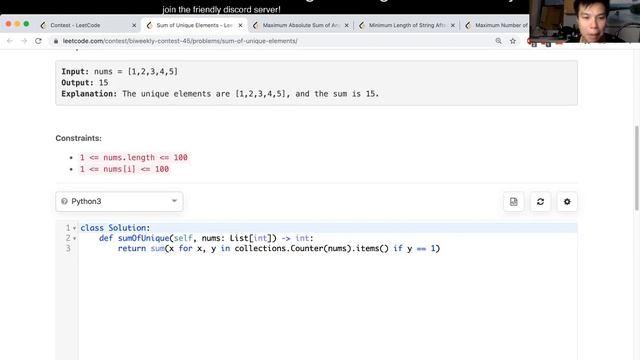Image resolution: width=640 pixels, height=360 pixels.
Task: Place cursor on the 'def sumOfUnique' code line
Action: pyautogui.click(x=206, y=238)
